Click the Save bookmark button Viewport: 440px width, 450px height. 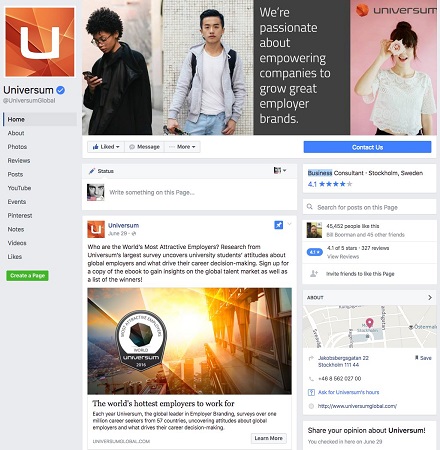point(423,358)
